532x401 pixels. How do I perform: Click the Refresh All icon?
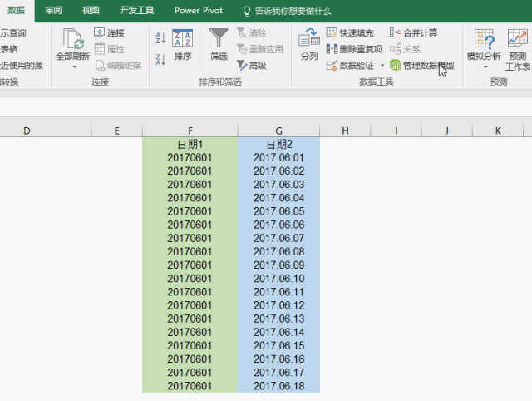[x=72, y=39]
